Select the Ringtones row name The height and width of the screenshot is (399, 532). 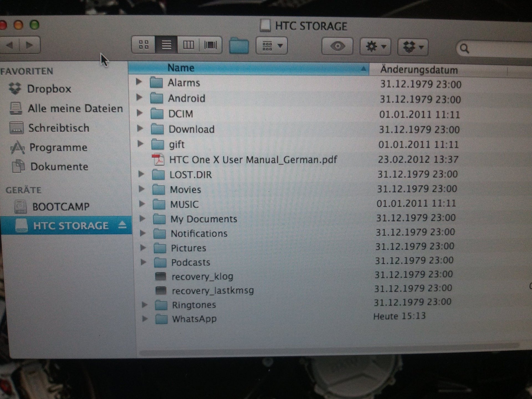click(194, 305)
